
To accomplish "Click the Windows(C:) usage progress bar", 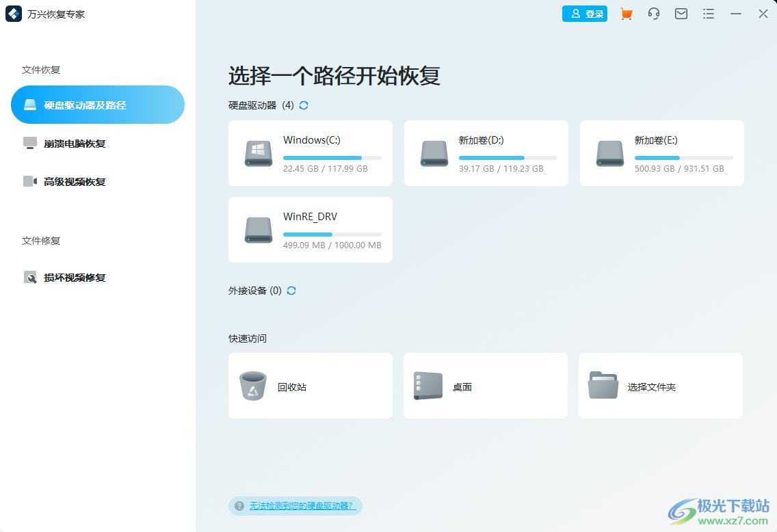I will pos(332,158).
